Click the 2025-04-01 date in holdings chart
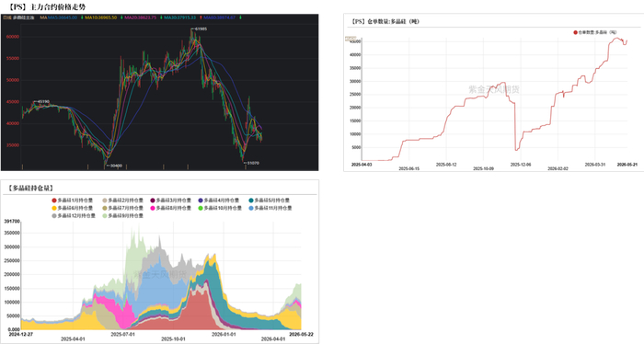This screenshot has height=344, width=644. pyautogui.click(x=73, y=339)
